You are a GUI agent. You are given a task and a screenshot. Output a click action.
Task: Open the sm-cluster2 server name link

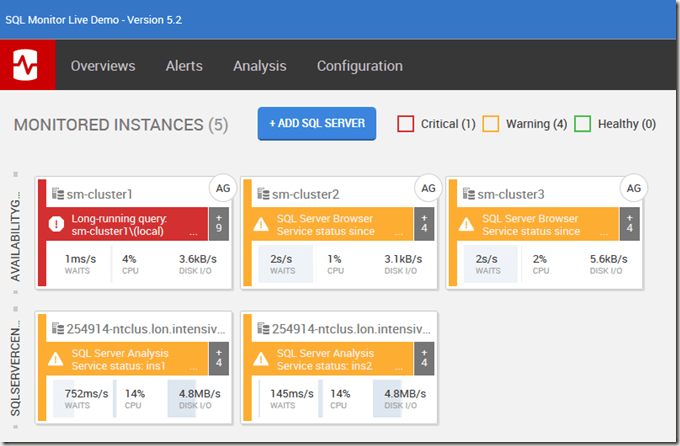306,194
